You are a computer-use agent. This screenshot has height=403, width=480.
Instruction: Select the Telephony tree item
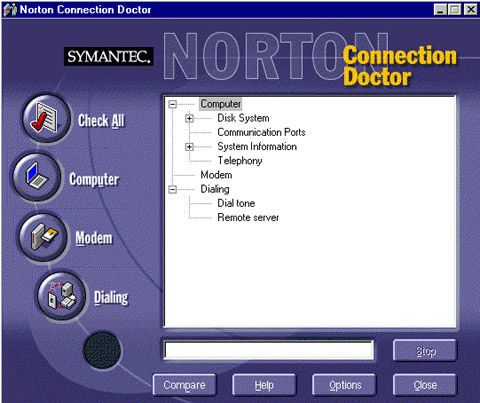(240, 161)
